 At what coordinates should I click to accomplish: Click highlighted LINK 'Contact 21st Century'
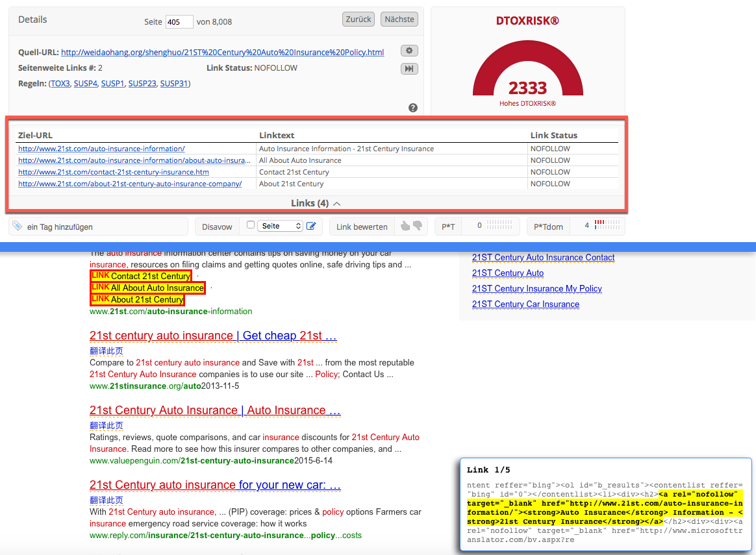coord(141,276)
